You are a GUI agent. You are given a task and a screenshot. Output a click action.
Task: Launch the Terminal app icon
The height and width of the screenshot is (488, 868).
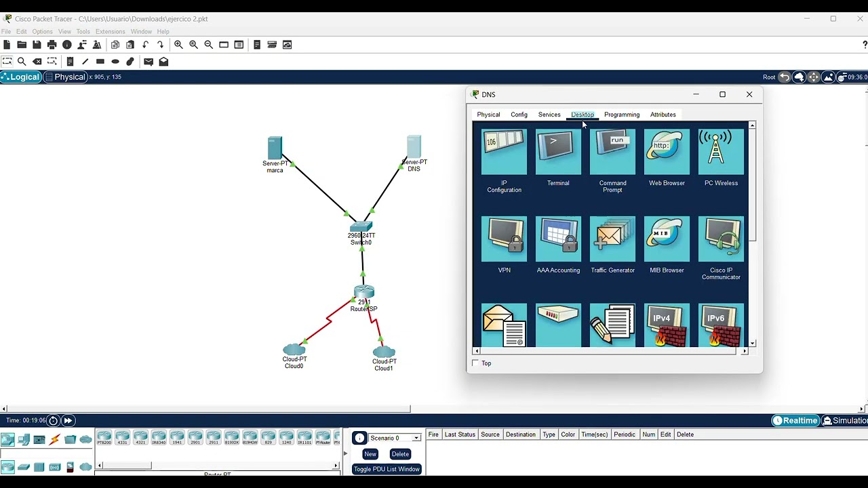pyautogui.click(x=558, y=152)
